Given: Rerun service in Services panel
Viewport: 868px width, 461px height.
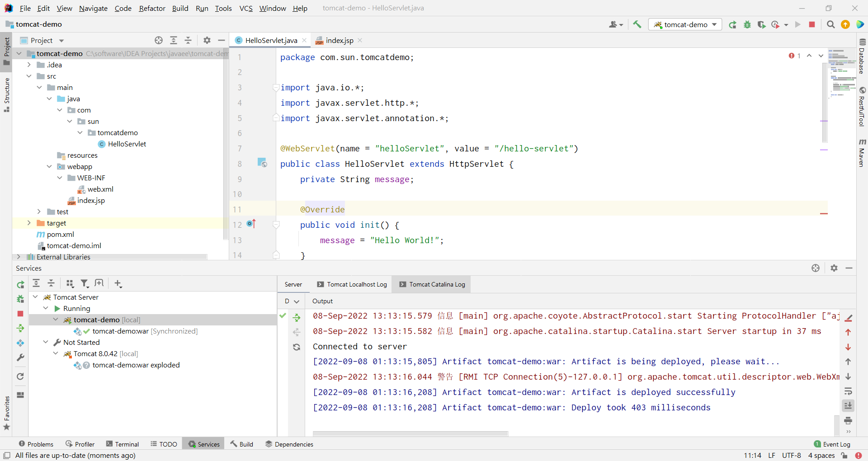Looking at the screenshot, I should click(20, 285).
